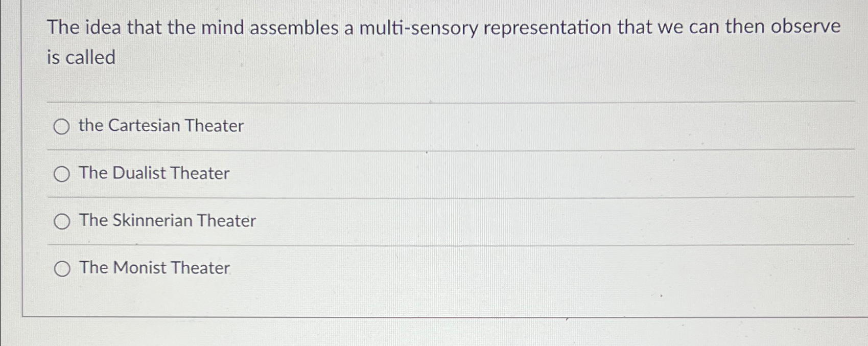The image size is (868, 346).
Task: Select The Dualist Theater radio button
Action: click(x=62, y=174)
